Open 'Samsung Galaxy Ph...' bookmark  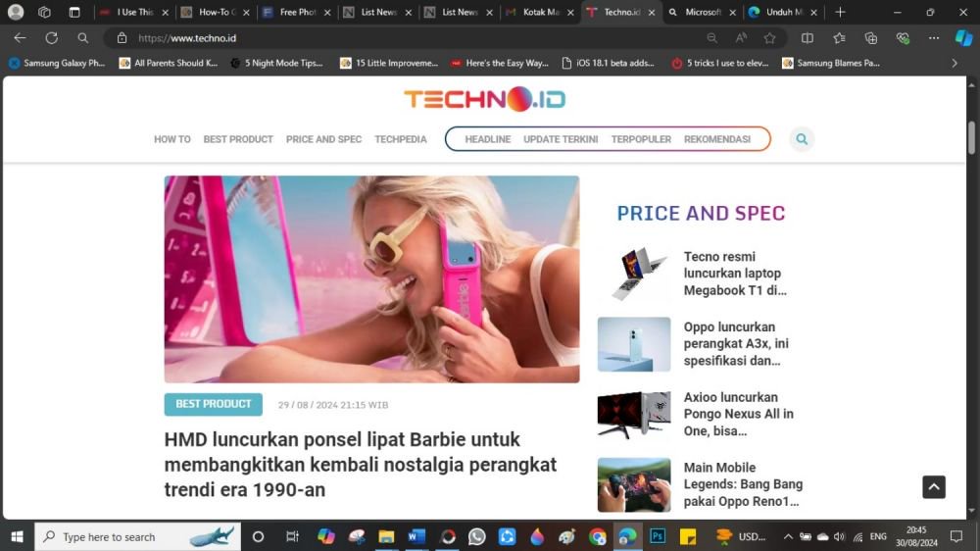click(57, 63)
